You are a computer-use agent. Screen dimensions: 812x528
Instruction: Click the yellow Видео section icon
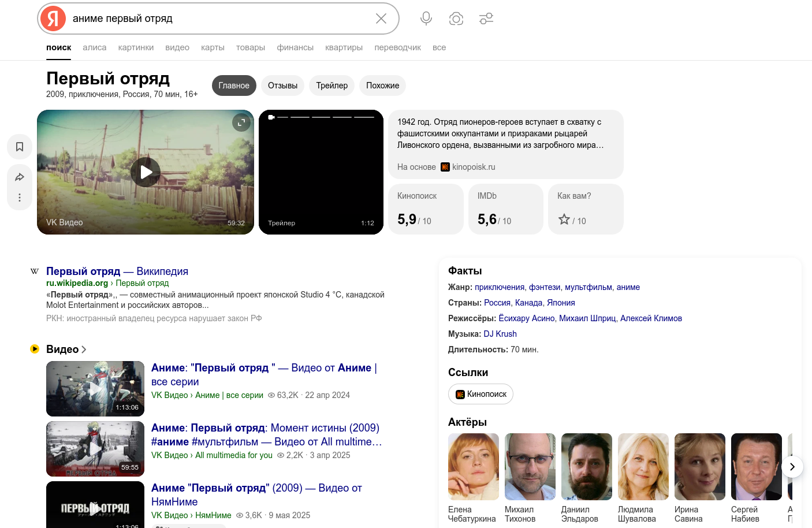tap(35, 349)
